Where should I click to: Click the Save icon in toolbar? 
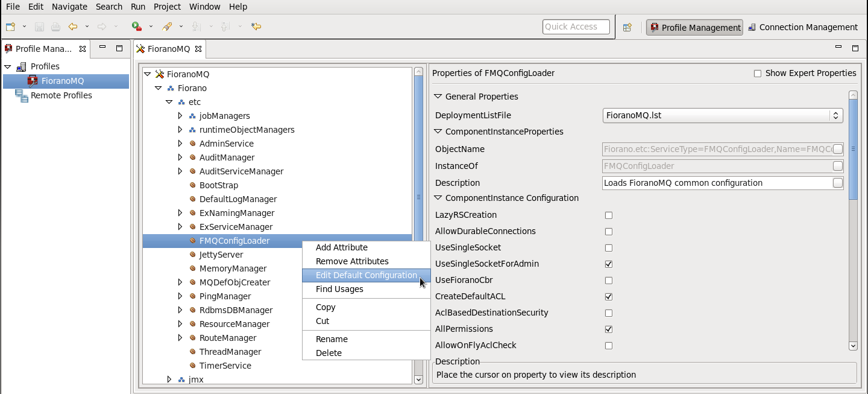click(39, 27)
